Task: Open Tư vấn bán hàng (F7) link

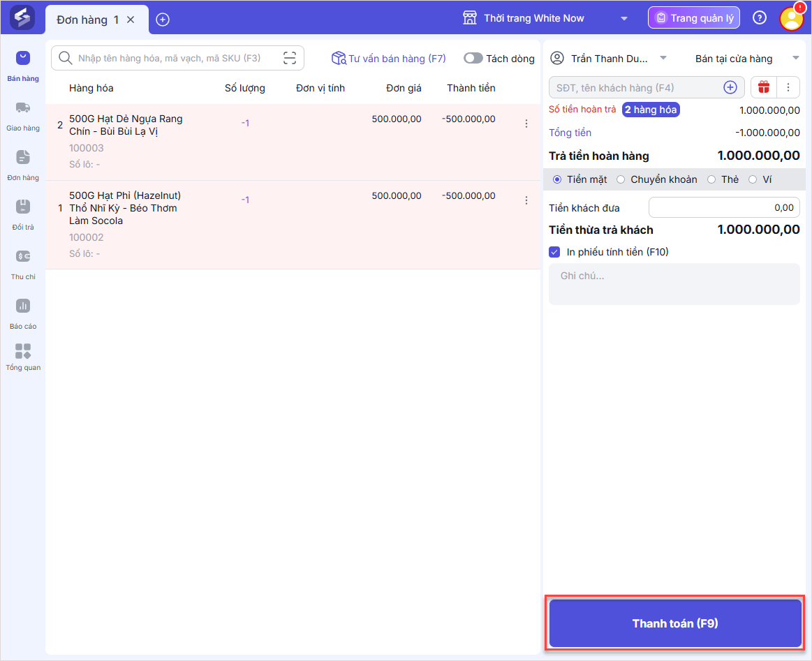Action: [389, 59]
